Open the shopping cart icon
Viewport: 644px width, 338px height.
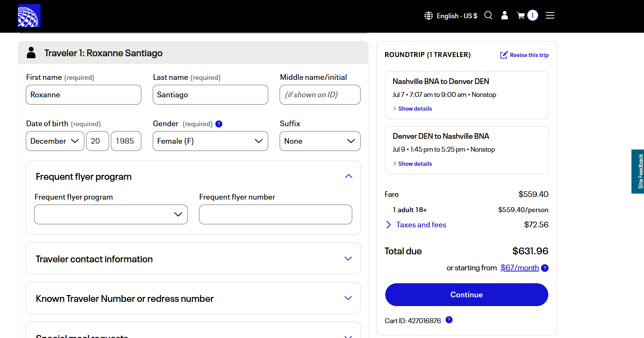coord(521,16)
